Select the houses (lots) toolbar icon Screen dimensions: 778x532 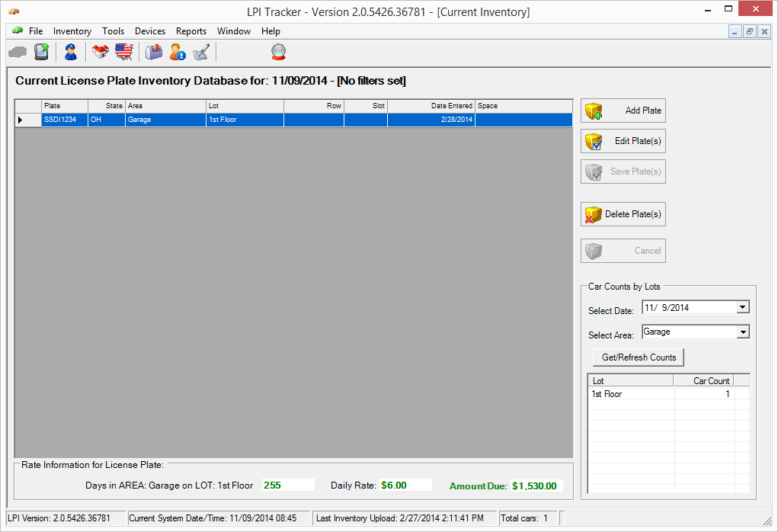click(100, 52)
